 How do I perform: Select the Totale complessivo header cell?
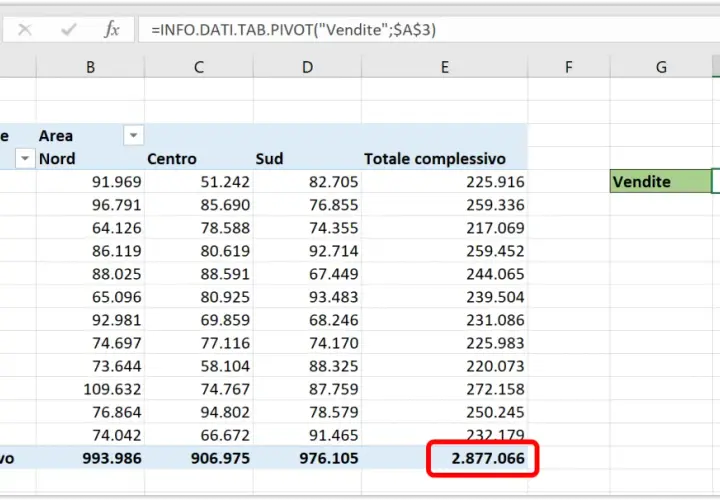click(444, 158)
